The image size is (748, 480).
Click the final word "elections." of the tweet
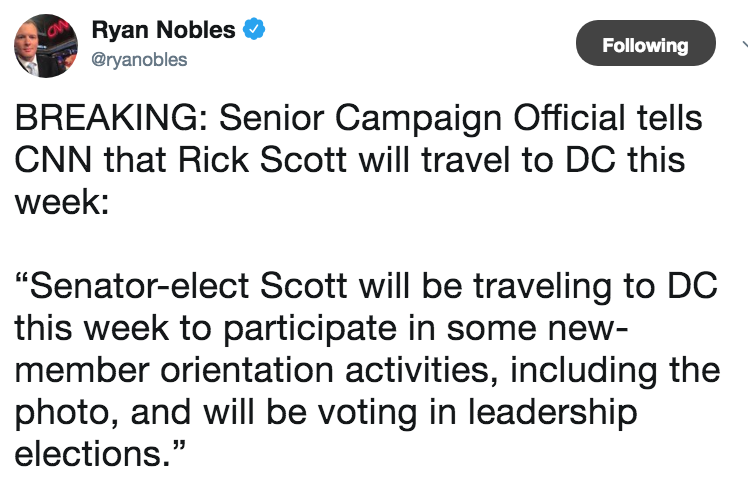(93, 454)
